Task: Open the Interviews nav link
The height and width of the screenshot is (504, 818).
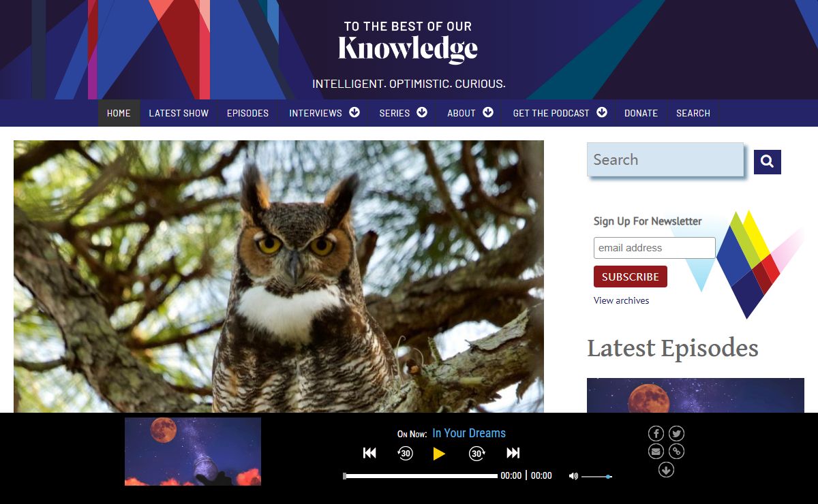Action: coord(316,113)
